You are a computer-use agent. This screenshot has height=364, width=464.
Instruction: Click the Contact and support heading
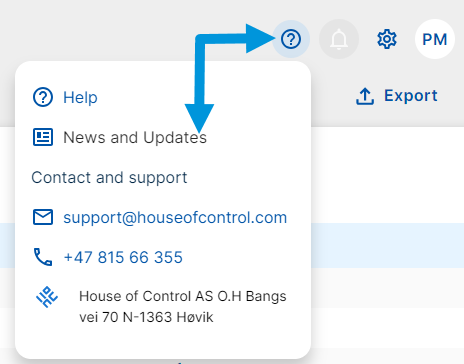(x=109, y=177)
